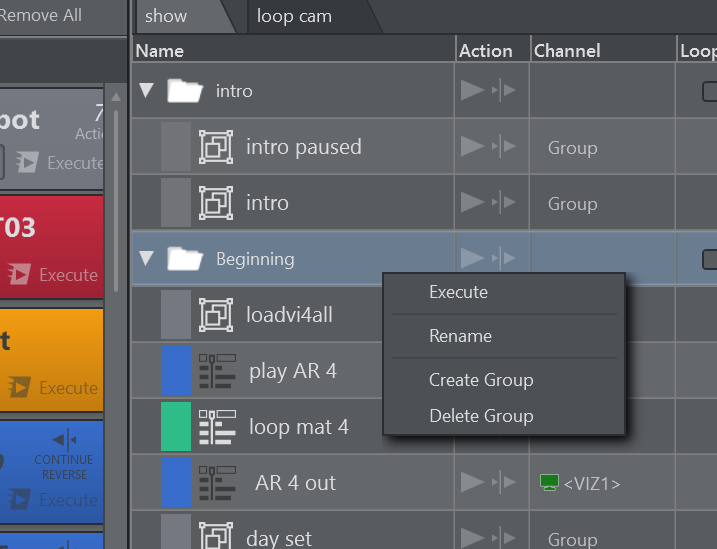The width and height of the screenshot is (717, 549).
Task: Click the playlist icon next to play AR 4
Action: 217,371
